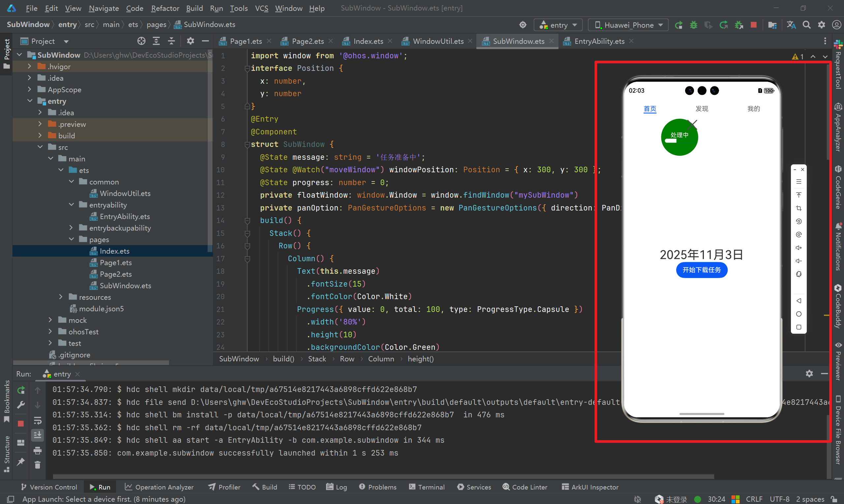Toggle the Previewer side panel

838,362
